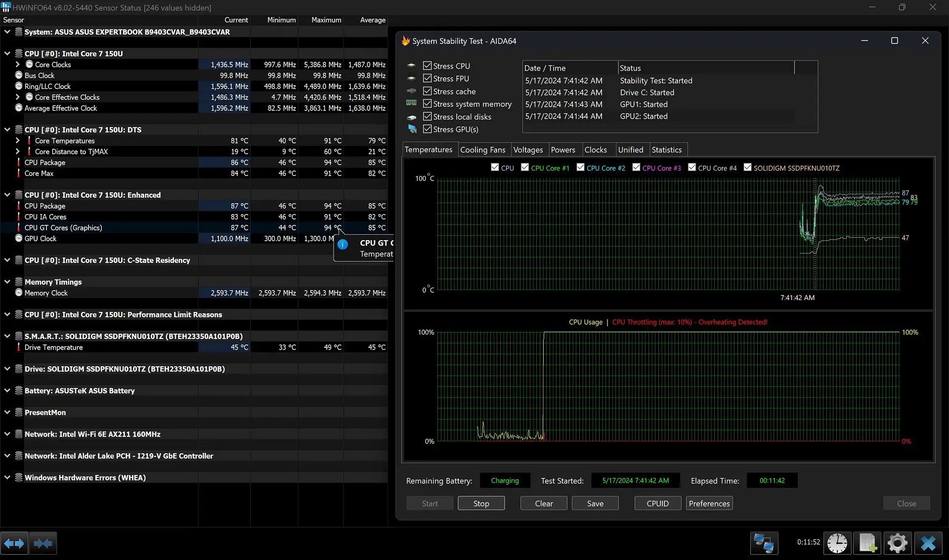Select the GPU2: Started log row
The width and height of the screenshot is (949, 560).
(659, 116)
